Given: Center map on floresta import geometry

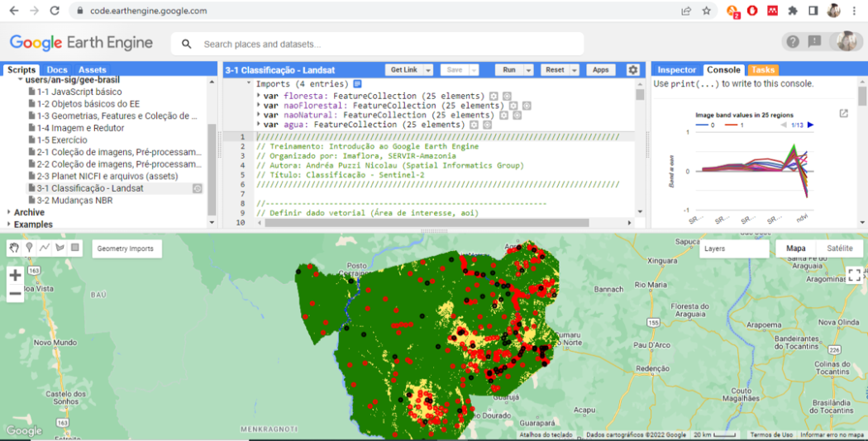Looking at the screenshot, I should coord(507,96).
